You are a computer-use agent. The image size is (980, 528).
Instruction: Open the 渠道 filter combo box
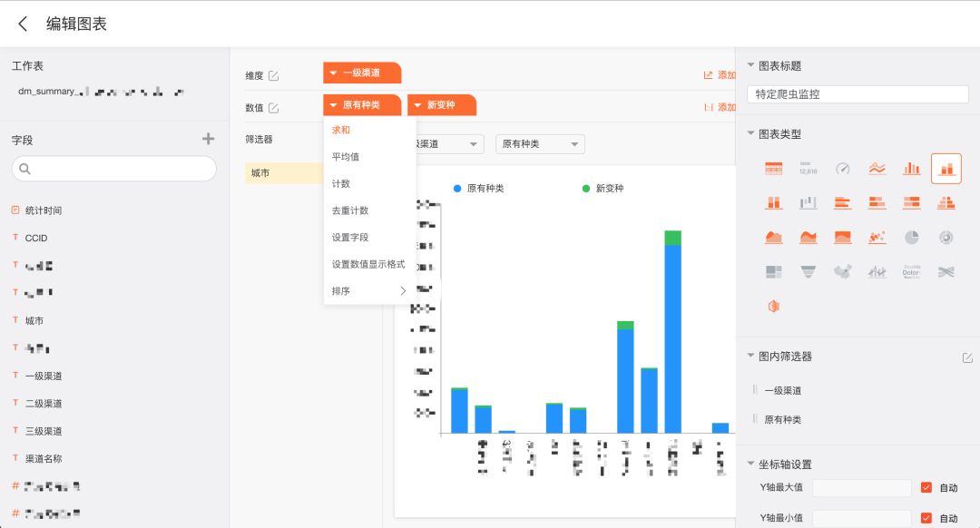tap(449, 144)
